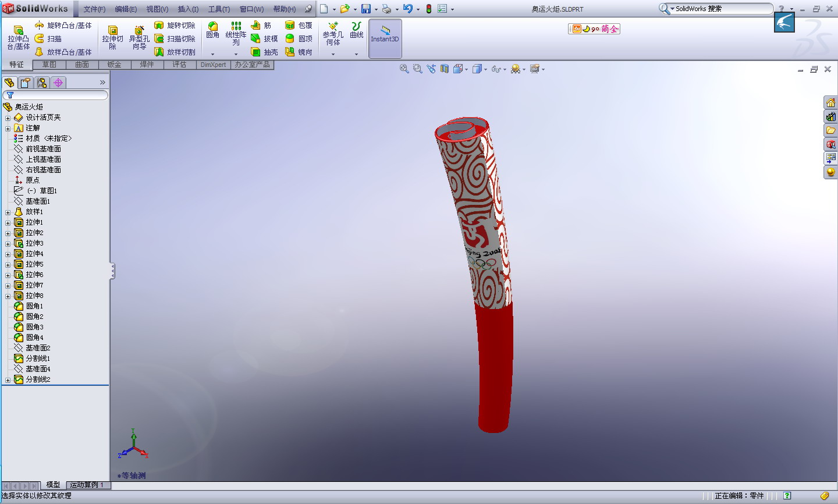Open the 编辑(E) menu
The height and width of the screenshot is (504, 838).
(126, 9)
